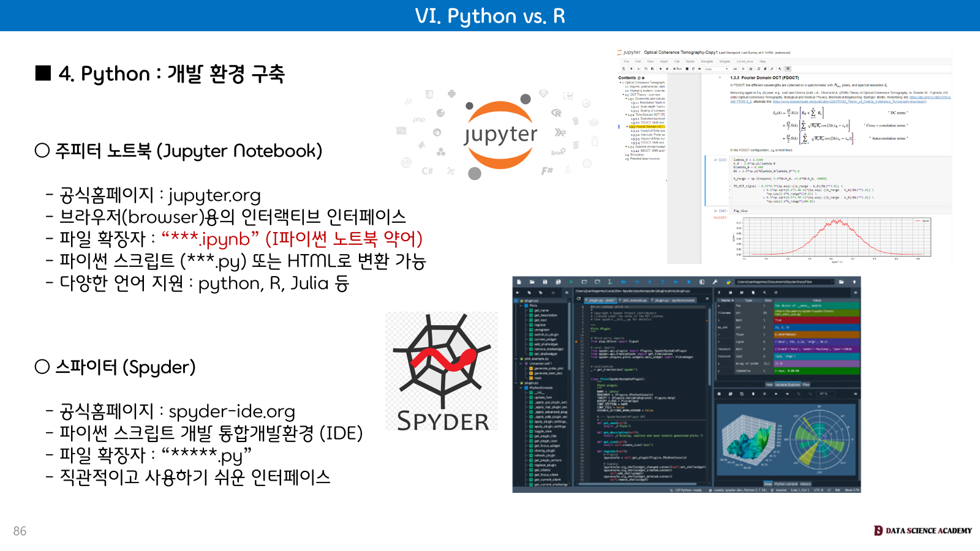Screen dimensions: 980x551
Task: Collapse plot_example.py node in Spyder outline
Action: [x=516, y=359]
